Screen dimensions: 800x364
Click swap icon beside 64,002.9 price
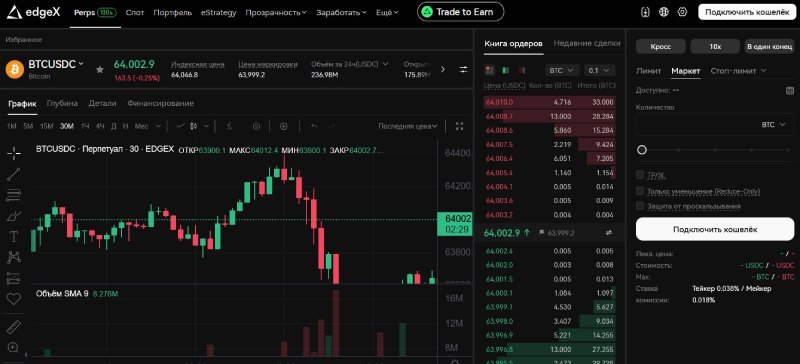click(608, 233)
